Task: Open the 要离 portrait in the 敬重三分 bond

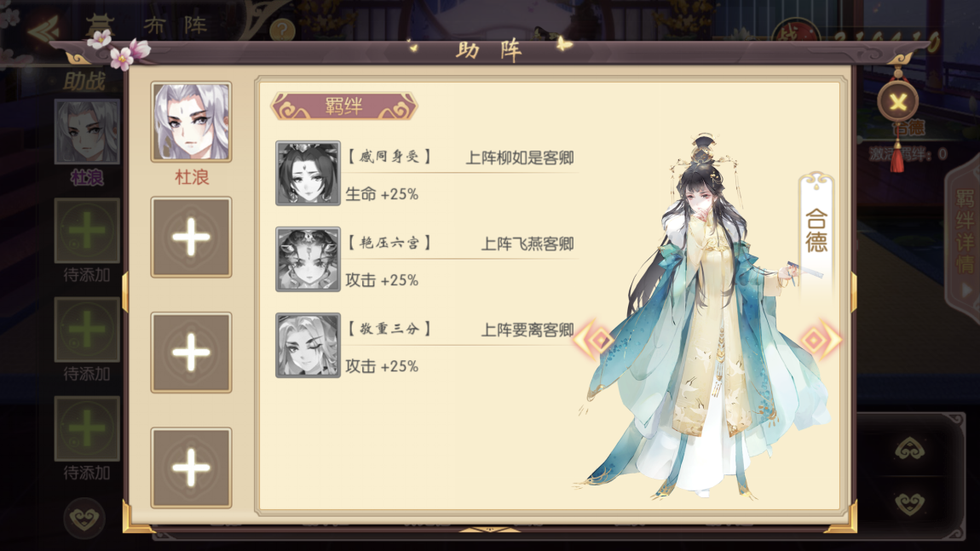Action: [x=308, y=346]
